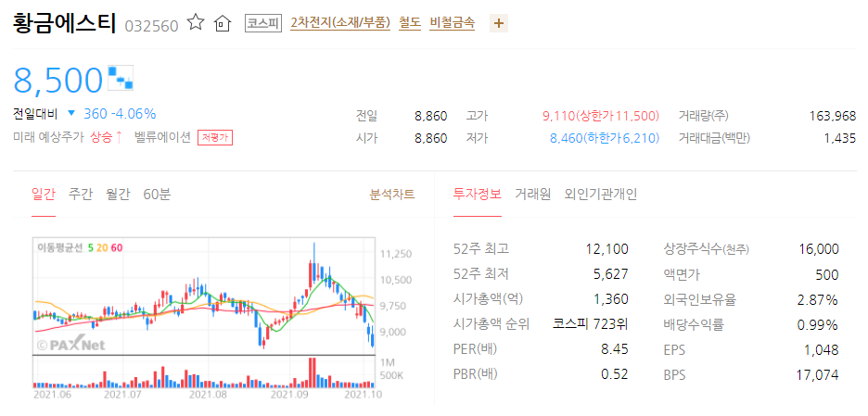Click the real-time price indicator icon beside 8,500

pyautogui.click(x=121, y=78)
